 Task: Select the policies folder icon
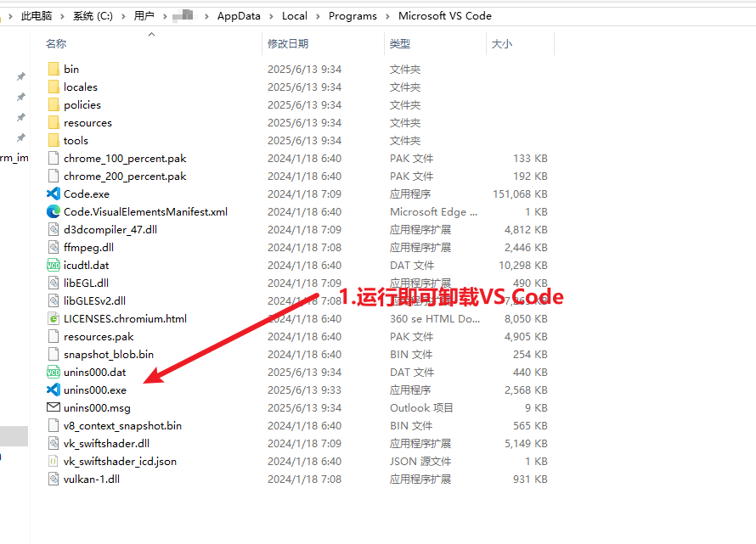tap(54, 104)
